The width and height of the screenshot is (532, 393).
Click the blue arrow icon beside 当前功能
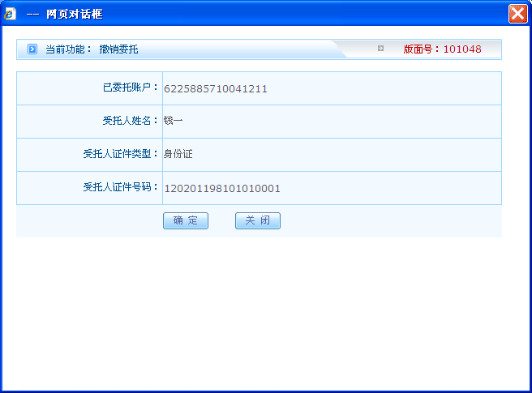[x=32, y=49]
